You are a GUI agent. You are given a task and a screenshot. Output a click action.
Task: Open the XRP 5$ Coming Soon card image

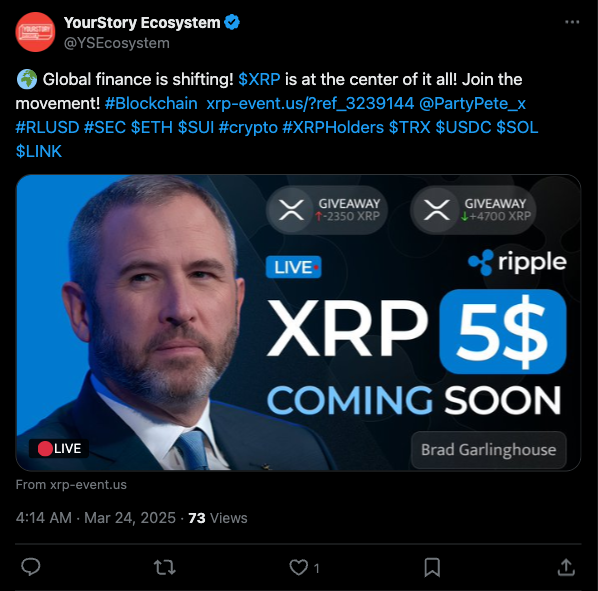click(298, 323)
